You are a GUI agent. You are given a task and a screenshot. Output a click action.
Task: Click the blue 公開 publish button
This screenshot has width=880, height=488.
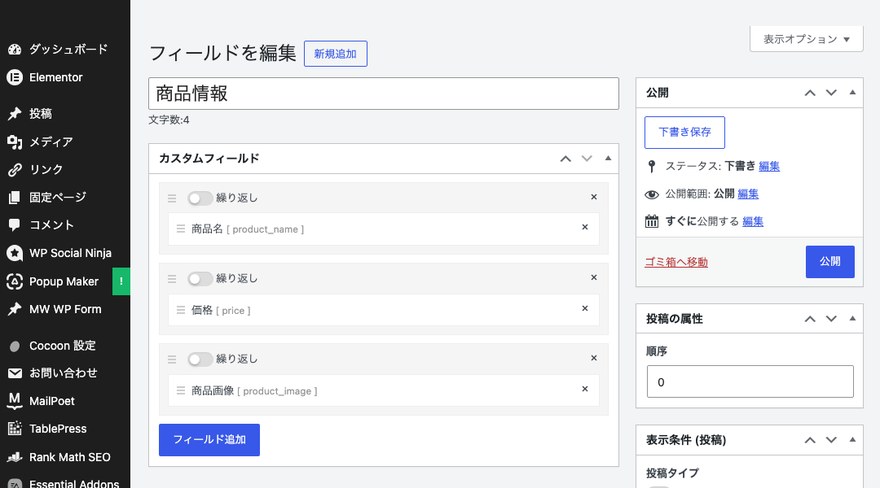tap(830, 262)
